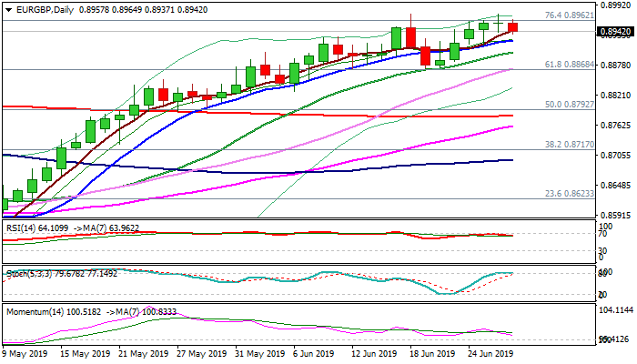Click the 0.88780 price scale value
This screenshot has width=637, height=364.
615,65
